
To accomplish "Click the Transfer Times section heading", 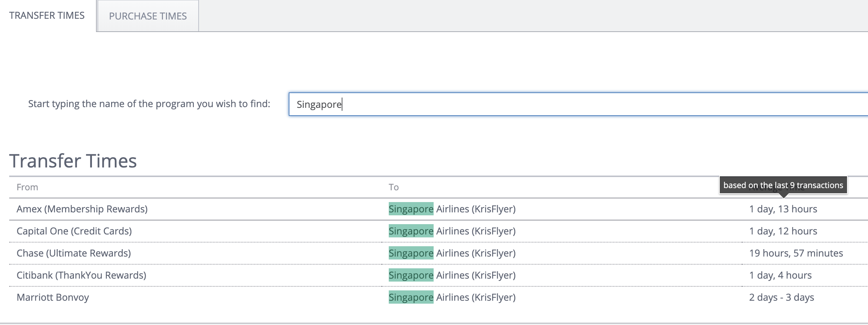I will [x=73, y=161].
